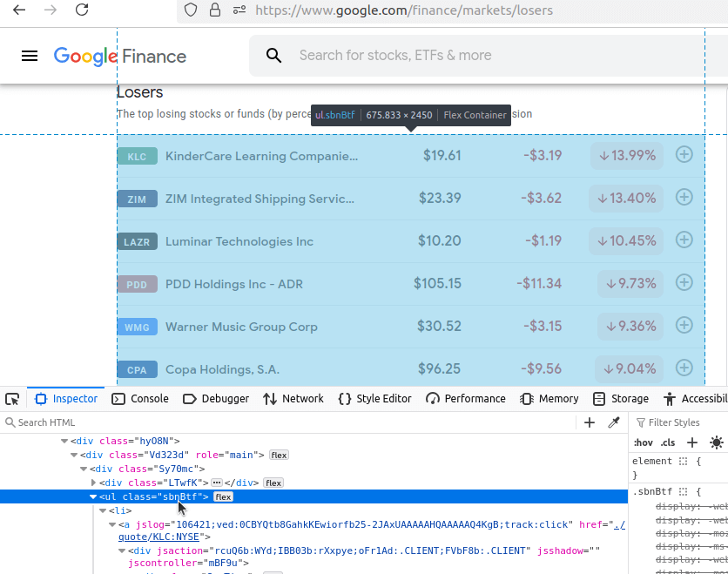The image size is (728, 574).
Task: Click the flex badge beside ul sbnBtf
Action: (x=224, y=496)
